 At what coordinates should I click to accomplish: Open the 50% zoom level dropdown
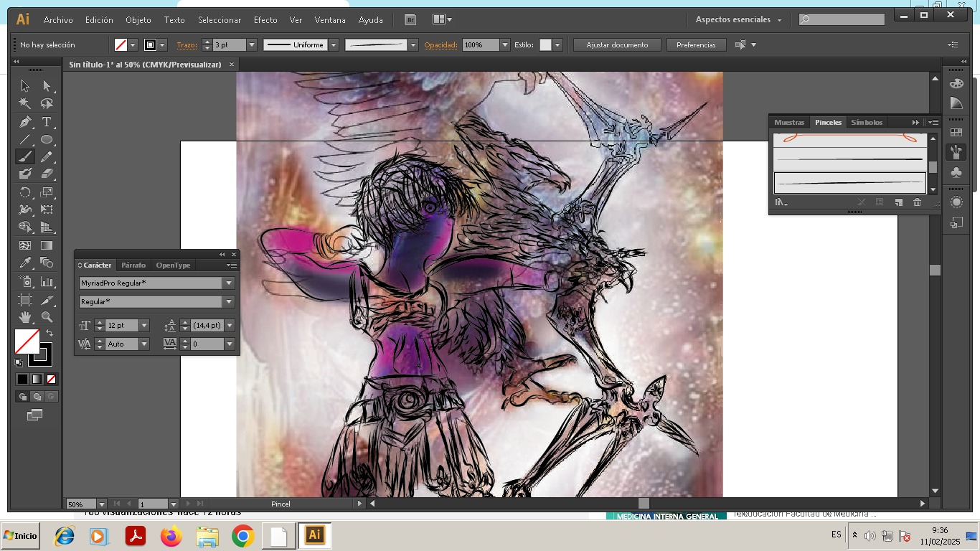[101, 504]
